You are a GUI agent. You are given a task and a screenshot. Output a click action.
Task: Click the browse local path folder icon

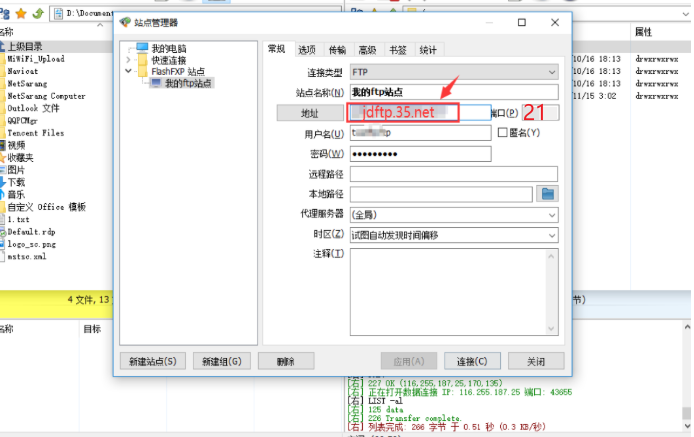click(x=547, y=193)
